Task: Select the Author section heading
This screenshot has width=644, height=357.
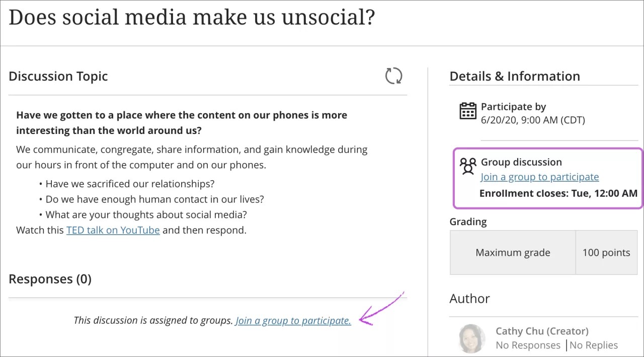Action: coord(469,298)
